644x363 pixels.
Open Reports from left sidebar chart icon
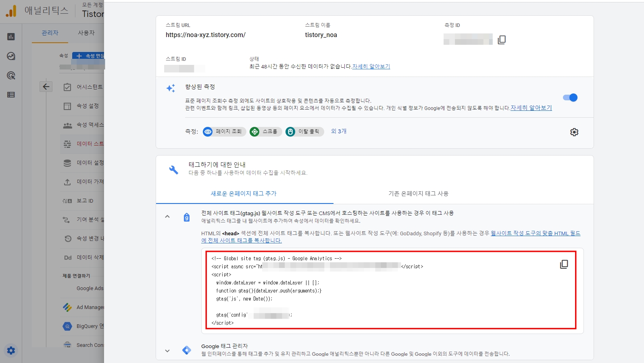[x=11, y=37]
